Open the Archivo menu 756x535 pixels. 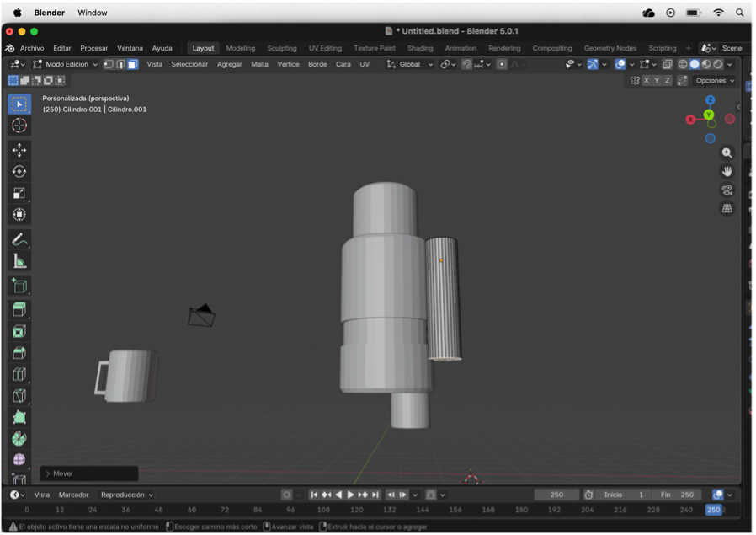click(x=32, y=48)
